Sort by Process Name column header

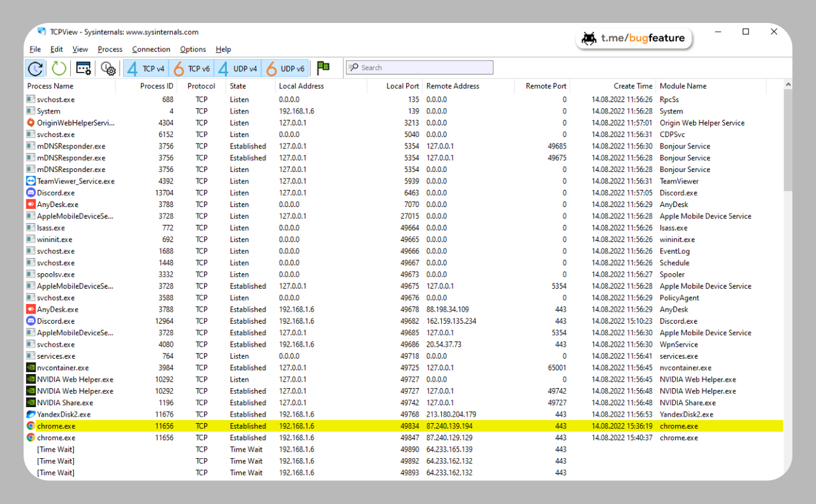70,86
